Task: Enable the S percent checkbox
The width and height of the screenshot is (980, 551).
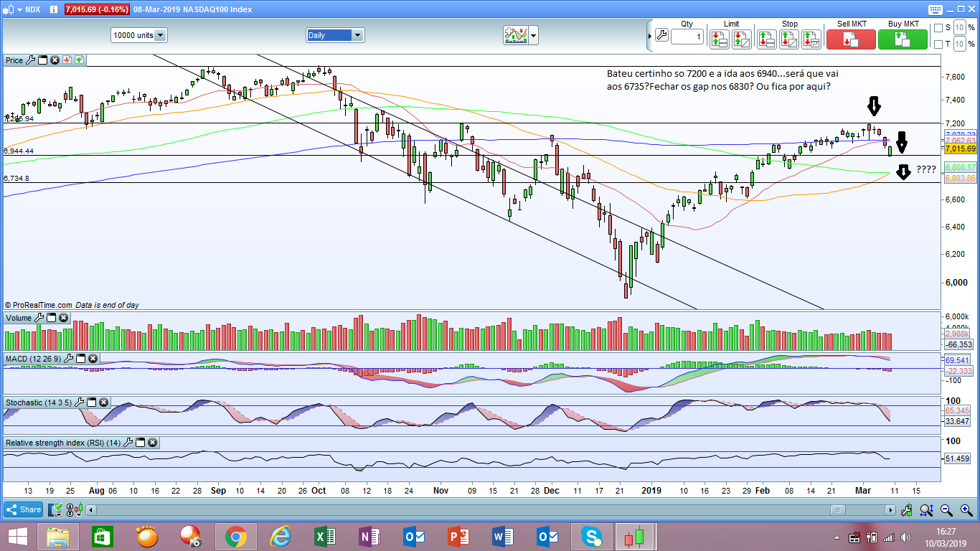Action: (x=937, y=28)
